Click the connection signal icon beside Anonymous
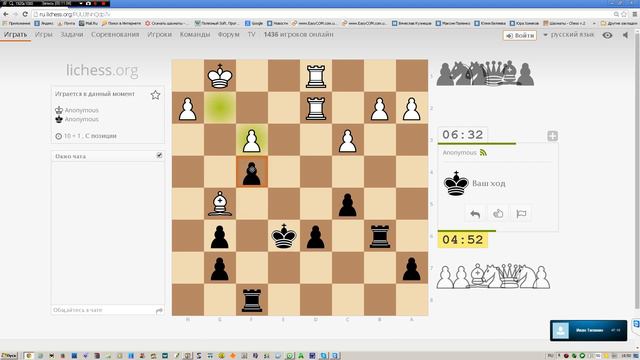The height and width of the screenshot is (360, 640). 483,152
